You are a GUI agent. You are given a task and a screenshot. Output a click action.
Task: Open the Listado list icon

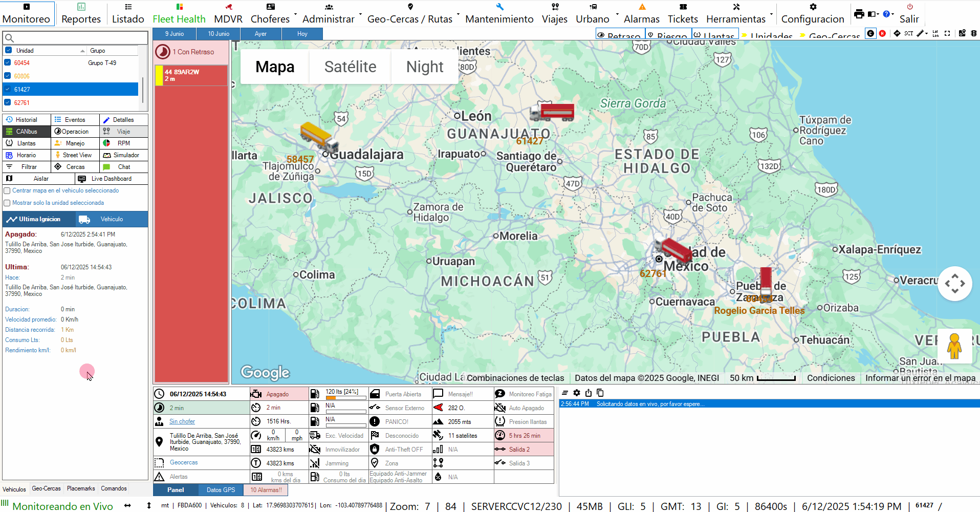128,7
